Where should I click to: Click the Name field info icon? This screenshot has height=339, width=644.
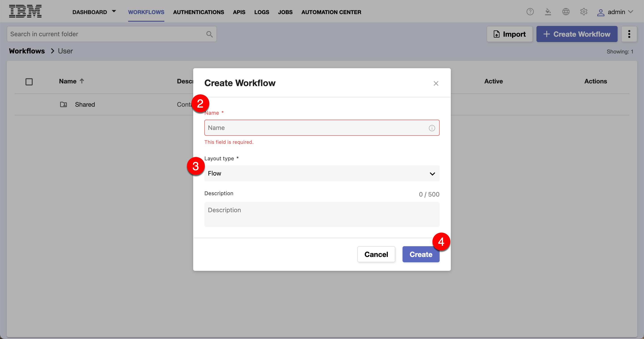432,128
